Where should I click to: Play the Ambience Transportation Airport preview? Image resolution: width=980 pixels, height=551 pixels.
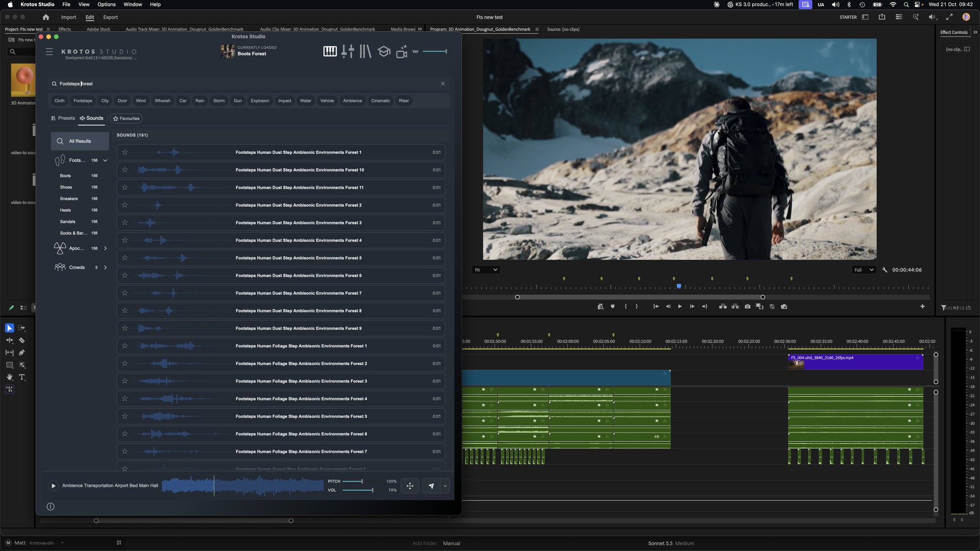click(53, 486)
